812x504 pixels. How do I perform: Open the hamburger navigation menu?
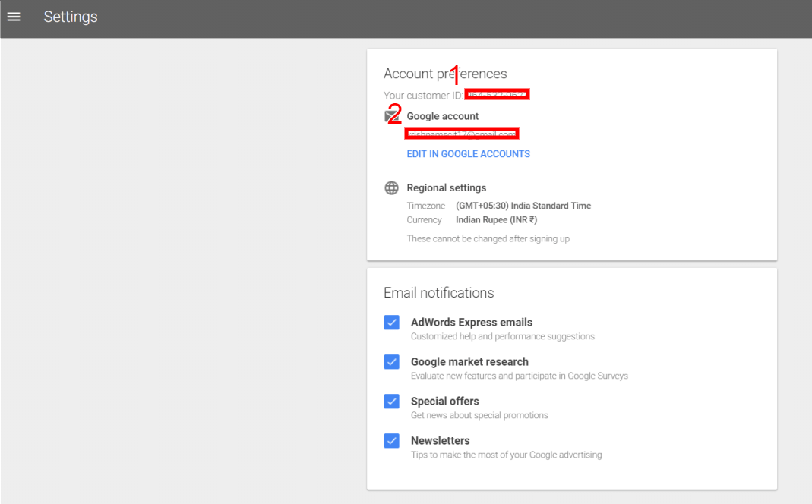pyautogui.click(x=14, y=17)
